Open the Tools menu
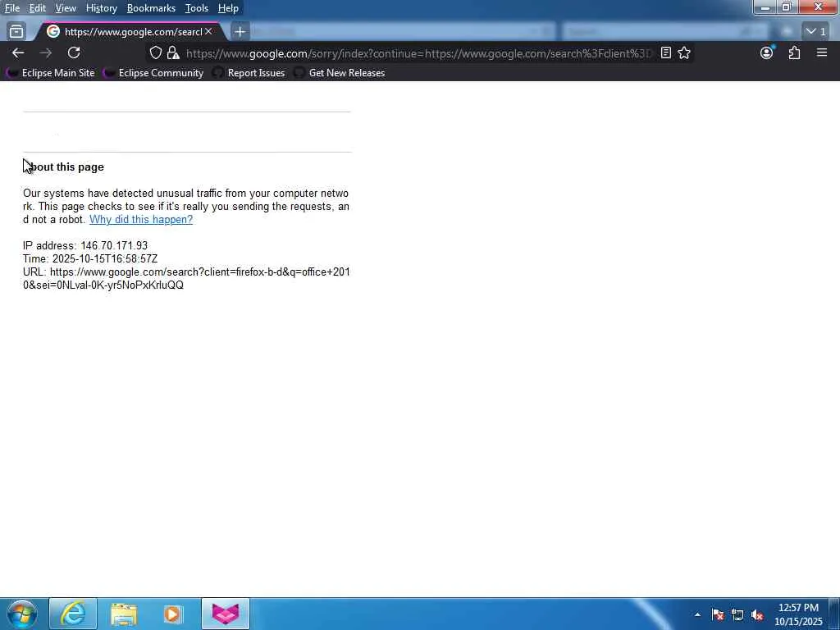The height and width of the screenshot is (630, 840). (197, 8)
